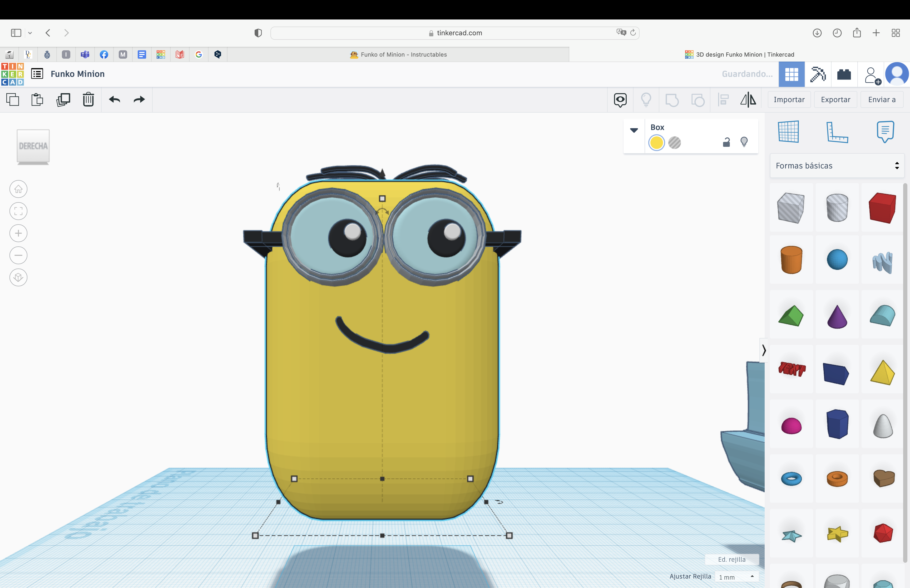Switch to 3D design grid view
The image size is (910, 588).
tap(792, 74)
